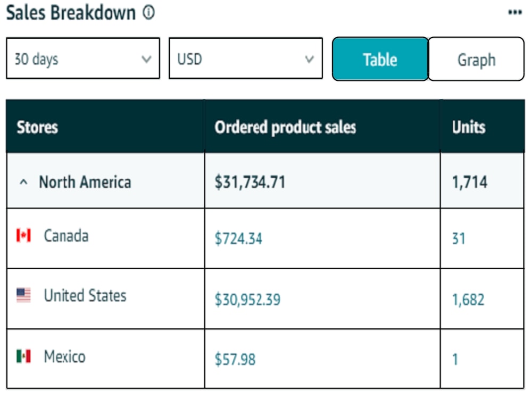Select the Units column header

point(469,127)
